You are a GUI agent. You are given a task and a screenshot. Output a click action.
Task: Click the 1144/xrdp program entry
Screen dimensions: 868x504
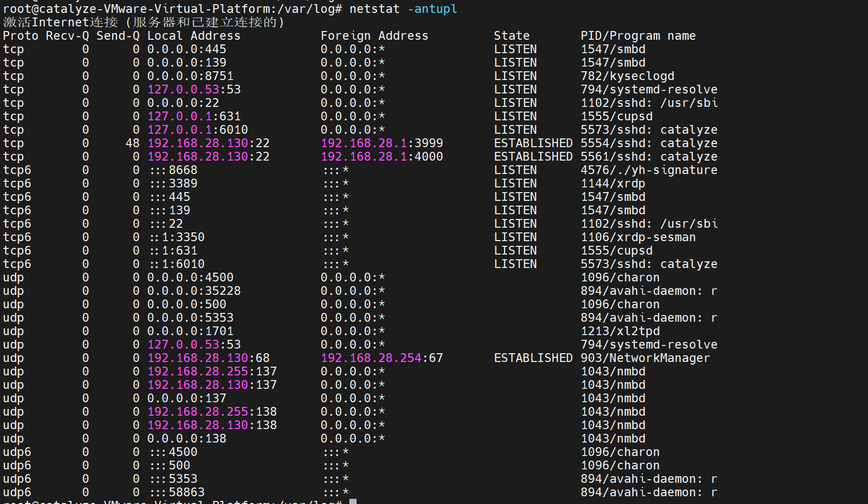[x=613, y=183]
